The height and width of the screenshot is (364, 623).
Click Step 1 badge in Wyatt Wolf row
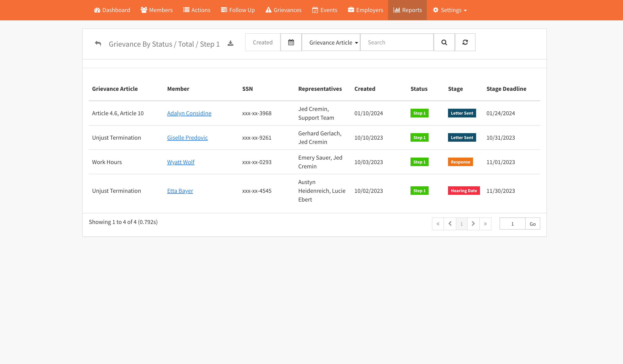tap(419, 162)
